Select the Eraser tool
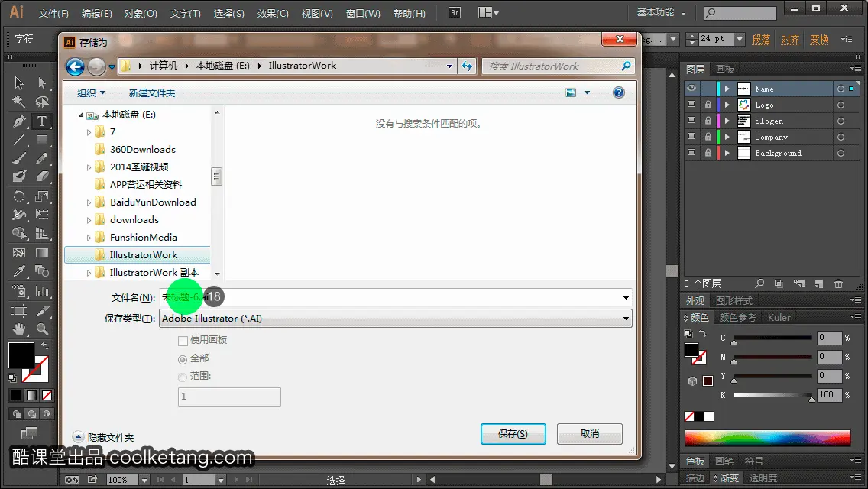The image size is (868, 489). (42, 177)
